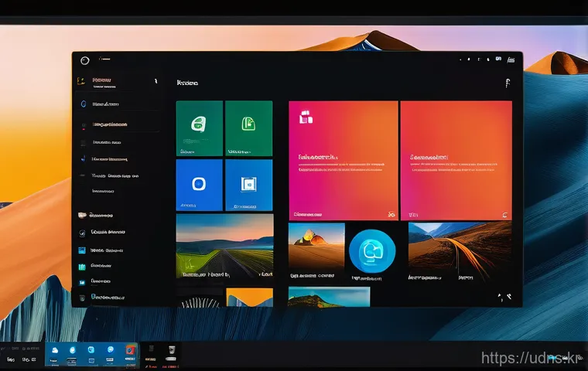Click the small icon at orange tile's bottom-right corner

click(x=504, y=215)
